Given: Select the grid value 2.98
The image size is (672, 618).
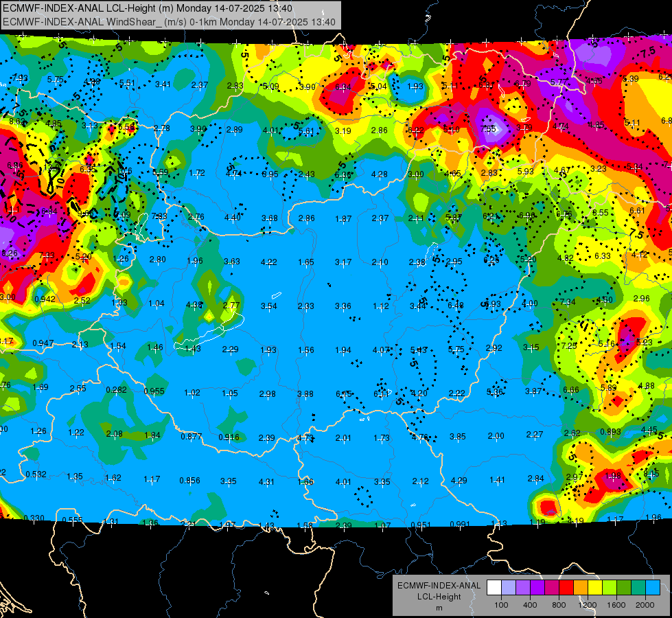Looking at the screenshot, I should (x=268, y=393).
